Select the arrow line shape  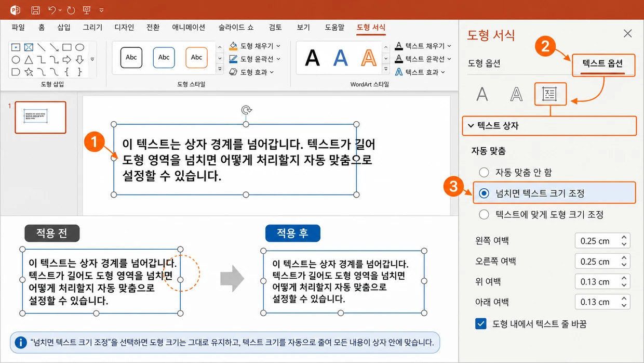54,47
